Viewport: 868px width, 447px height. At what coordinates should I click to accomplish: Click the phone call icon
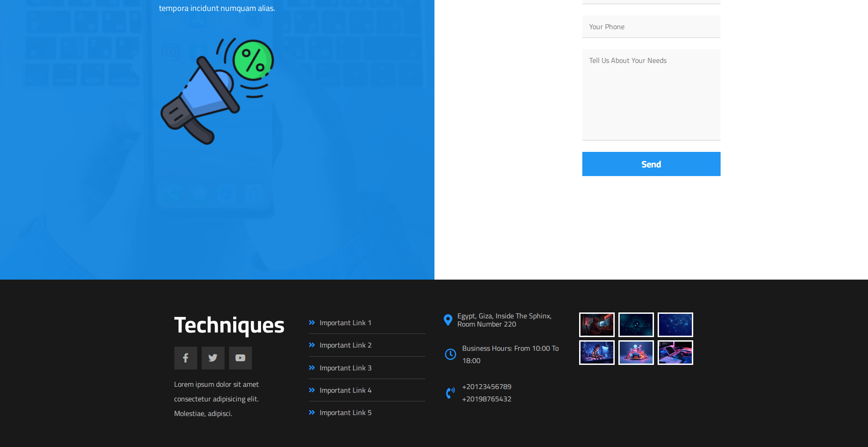450,393
